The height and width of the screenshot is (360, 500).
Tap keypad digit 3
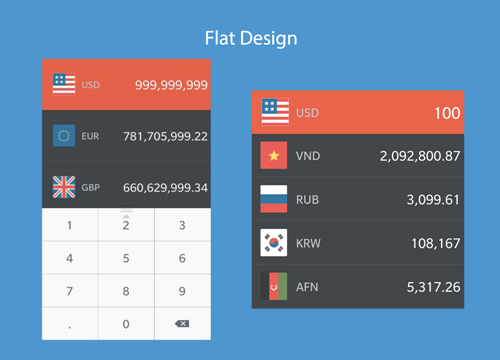point(182,225)
